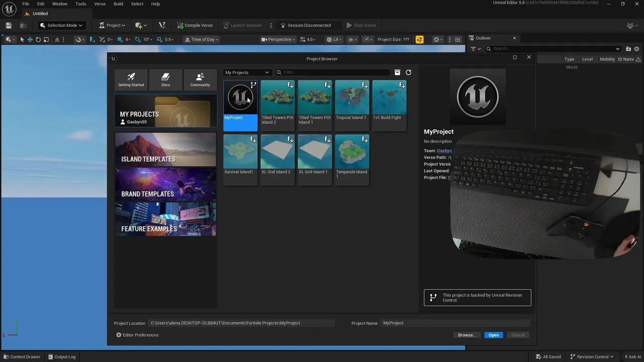The height and width of the screenshot is (362, 644).
Task: Open Time of Day dropdown
Action: pos(201,39)
